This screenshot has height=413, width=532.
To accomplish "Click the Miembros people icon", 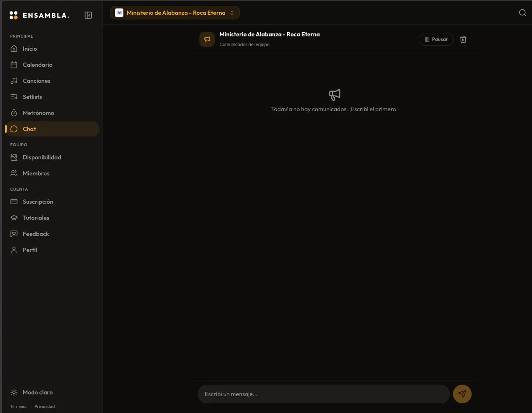I will (14, 173).
